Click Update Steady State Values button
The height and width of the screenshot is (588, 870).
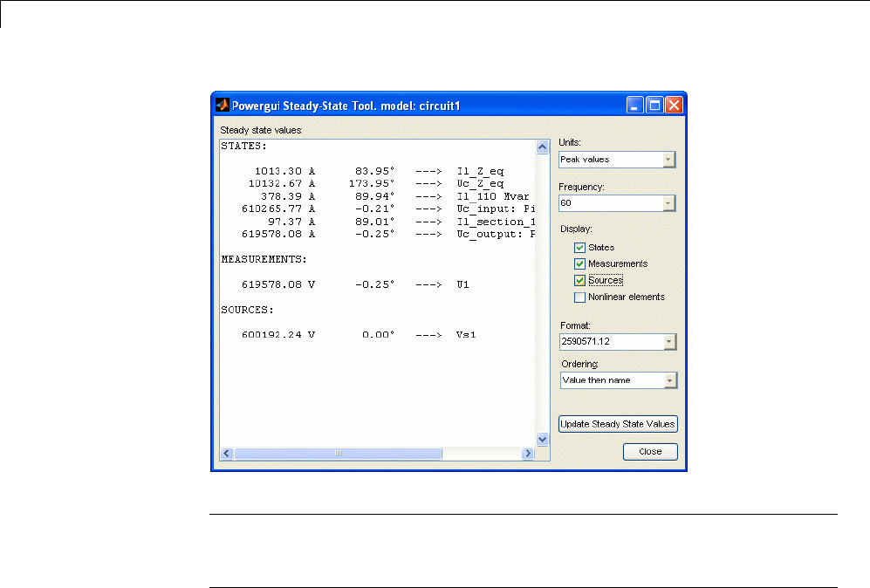click(x=618, y=424)
